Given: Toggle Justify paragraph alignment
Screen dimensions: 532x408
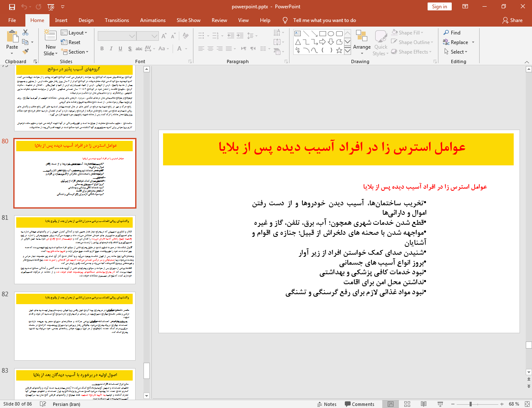Looking at the screenshot, I should (229, 49).
